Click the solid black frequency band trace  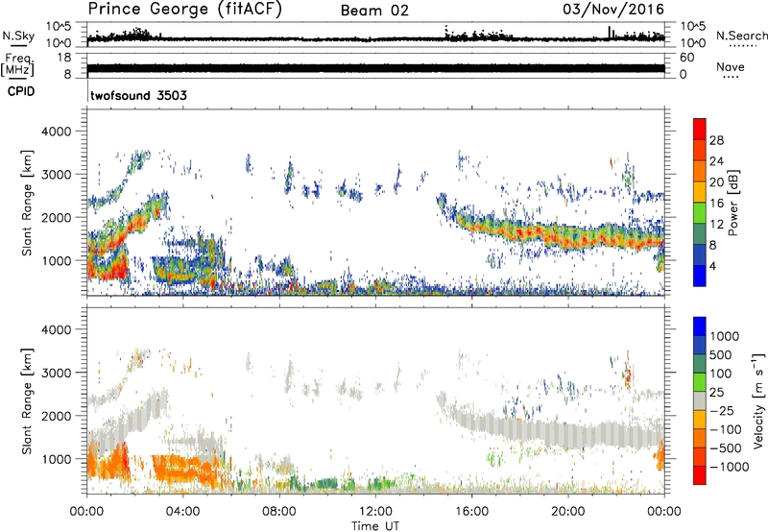coord(375,68)
